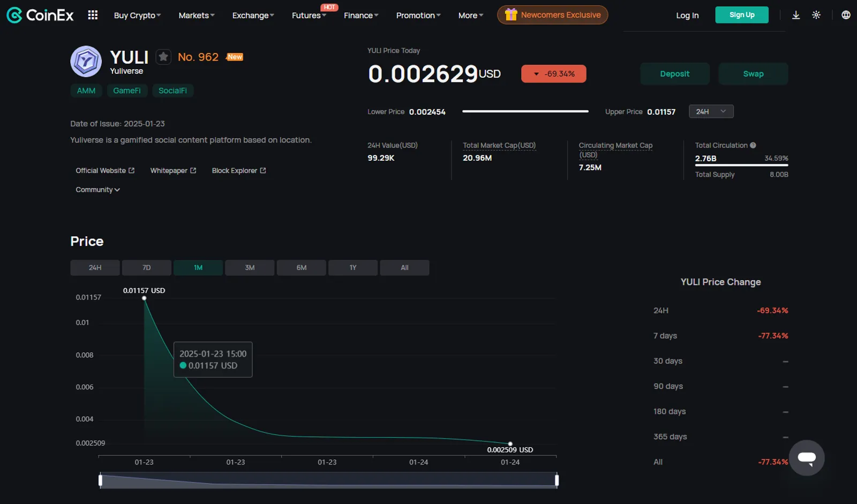The width and height of the screenshot is (857, 504).
Task: Click the total circulation progress bar
Action: click(741, 165)
